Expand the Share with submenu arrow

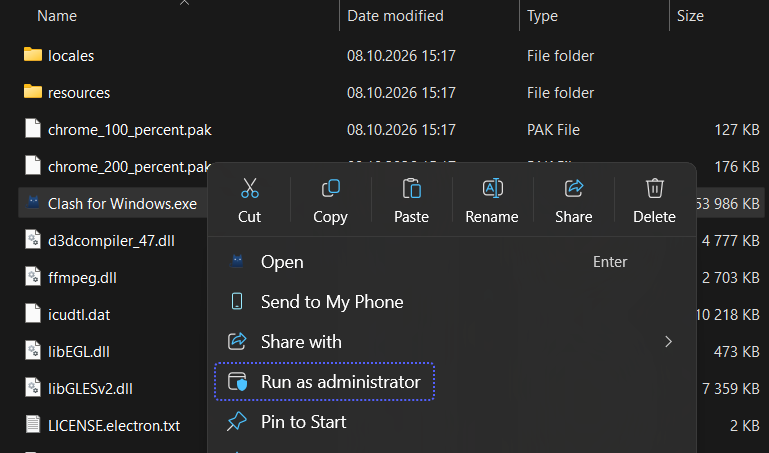668,342
